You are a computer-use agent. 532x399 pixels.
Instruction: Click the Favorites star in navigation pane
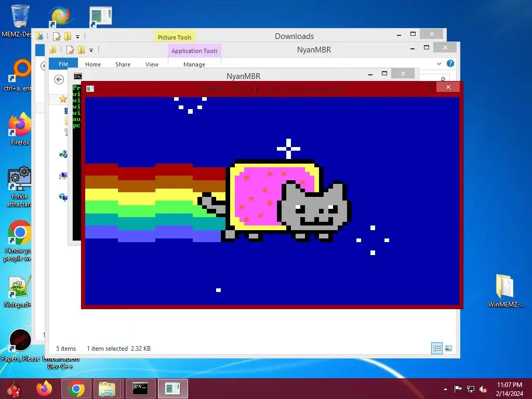pos(63,99)
